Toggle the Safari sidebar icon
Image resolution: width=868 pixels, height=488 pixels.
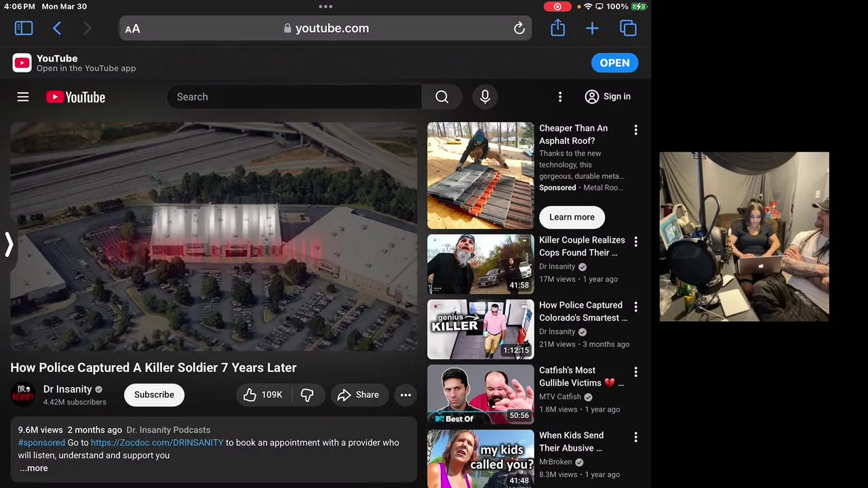click(24, 28)
